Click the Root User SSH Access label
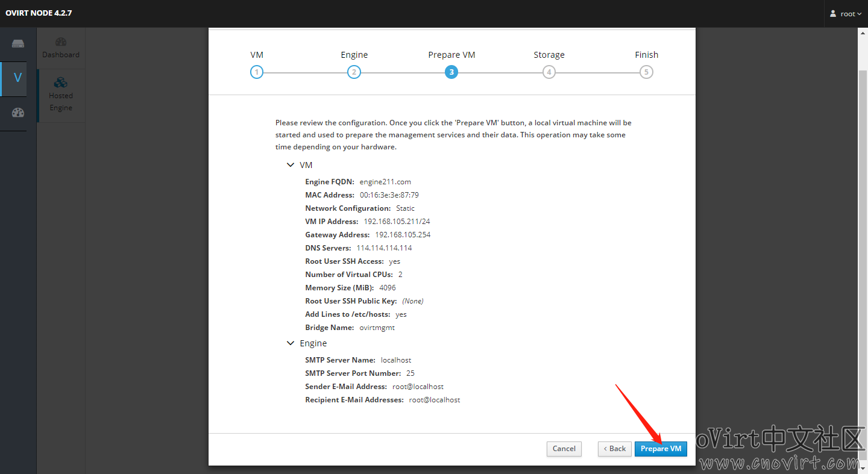Screen dimensions: 868x474 tap(344, 261)
